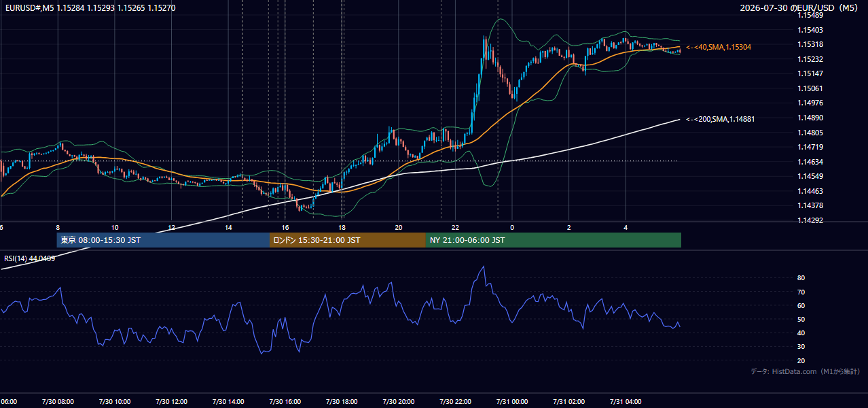Click the NY 21:00-06:00 JST session bar

click(554, 240)
